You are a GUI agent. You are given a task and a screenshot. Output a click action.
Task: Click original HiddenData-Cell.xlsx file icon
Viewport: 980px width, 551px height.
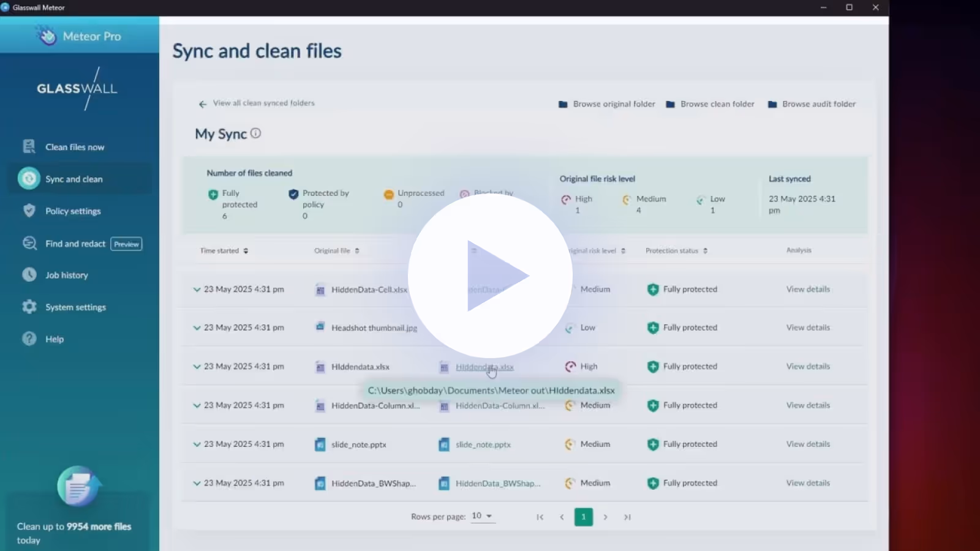tap(320, 290)
